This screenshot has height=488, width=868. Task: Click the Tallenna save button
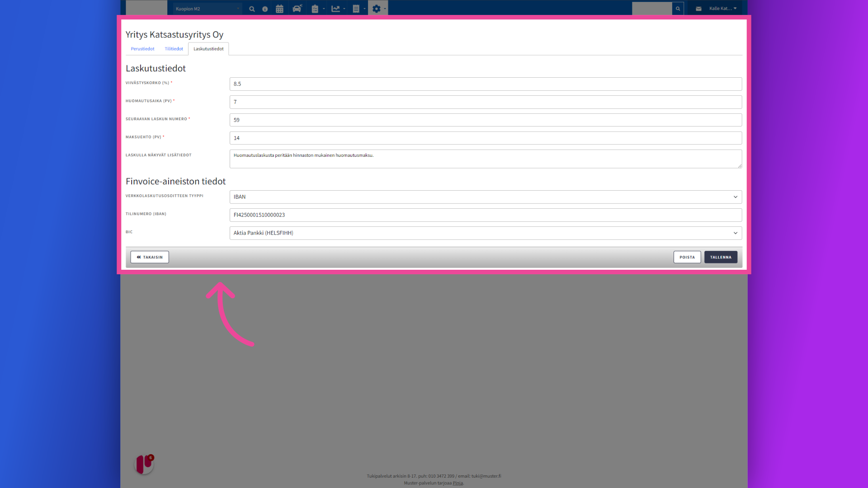coord(721,257)
